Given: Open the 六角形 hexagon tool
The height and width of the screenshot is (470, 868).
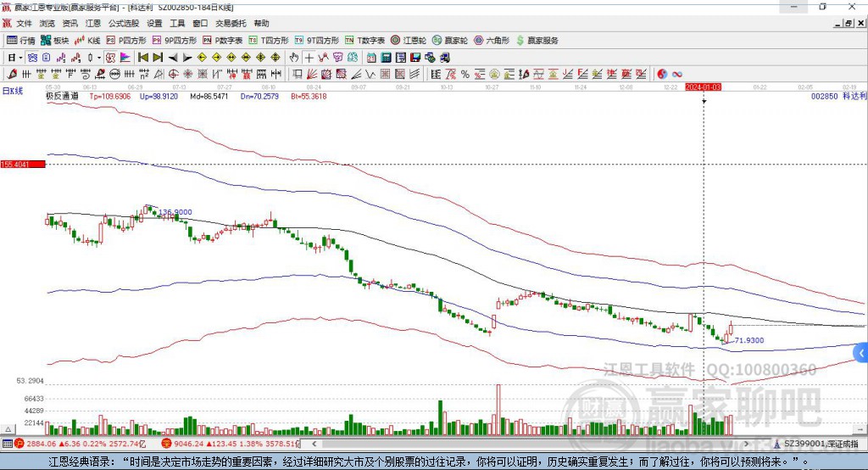Looking at the screenshot, I should tap(492, 41).
